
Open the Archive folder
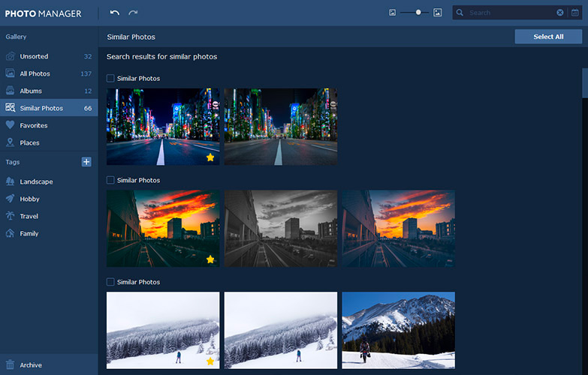click(x=49, y=364)
